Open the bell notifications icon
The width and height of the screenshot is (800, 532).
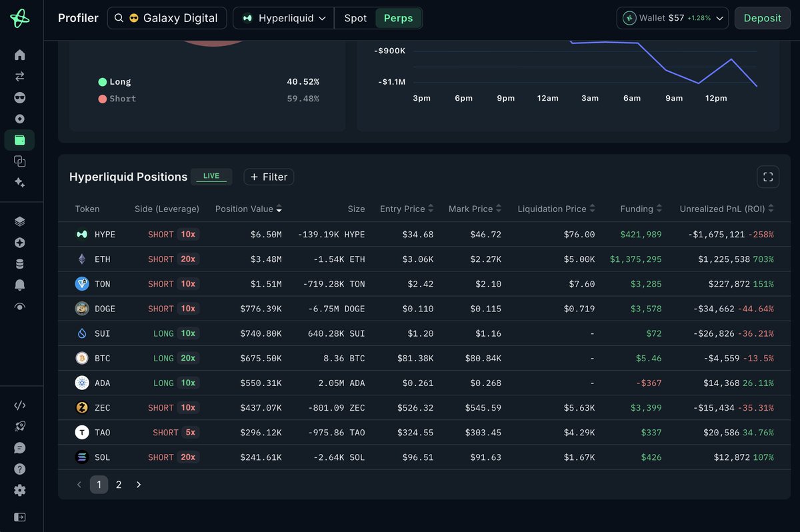click(19, 285)
